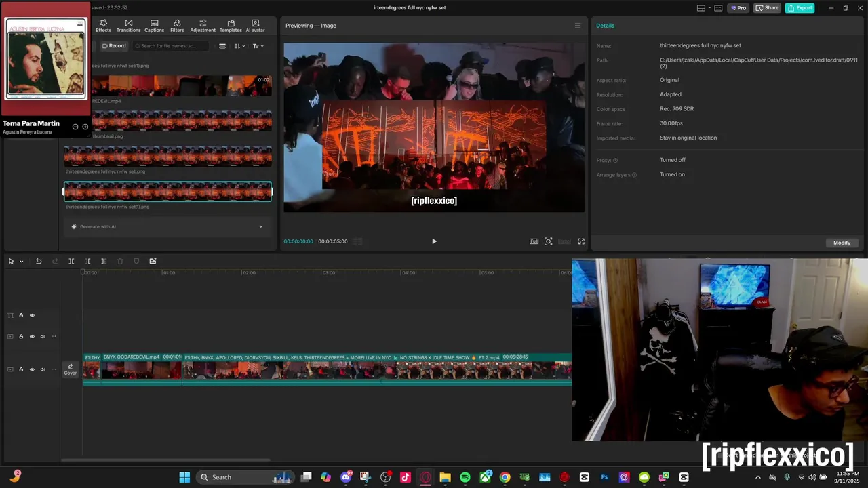Delete right of playhead icon
868x488 pixels.
(x=104, y=261)
